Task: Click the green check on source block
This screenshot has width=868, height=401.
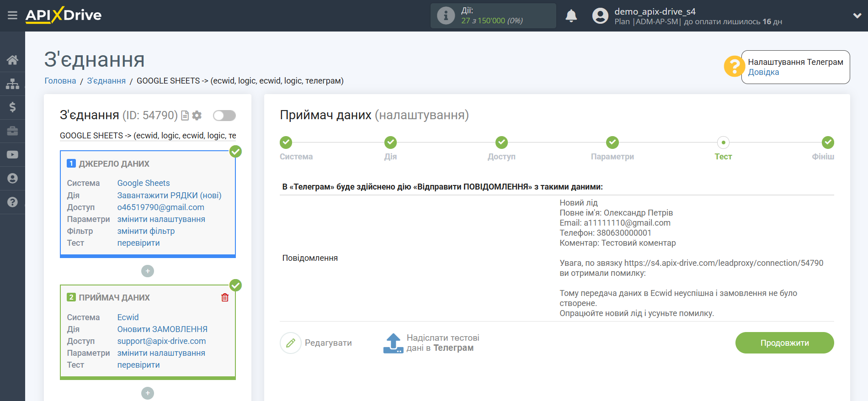Action: tap(235, 152)
